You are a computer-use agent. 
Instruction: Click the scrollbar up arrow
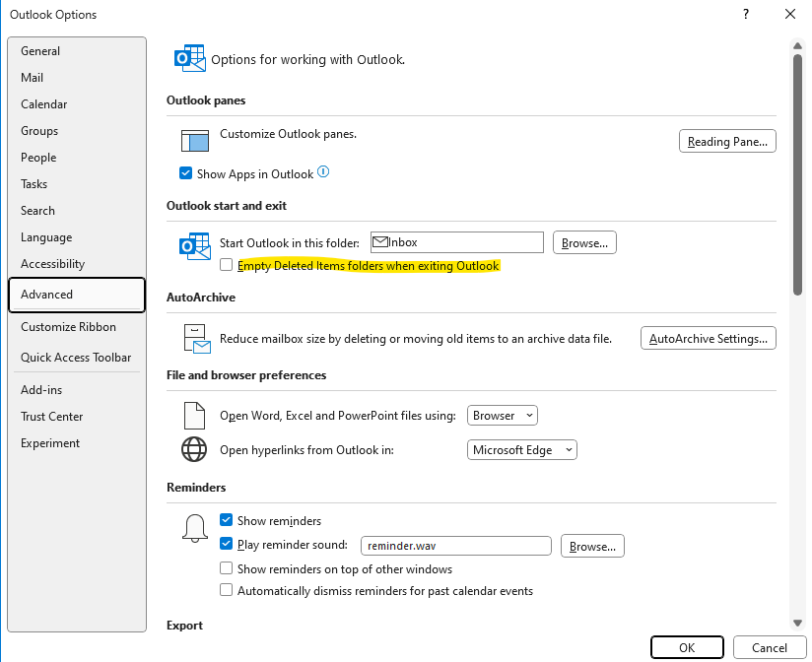point(797,46)
